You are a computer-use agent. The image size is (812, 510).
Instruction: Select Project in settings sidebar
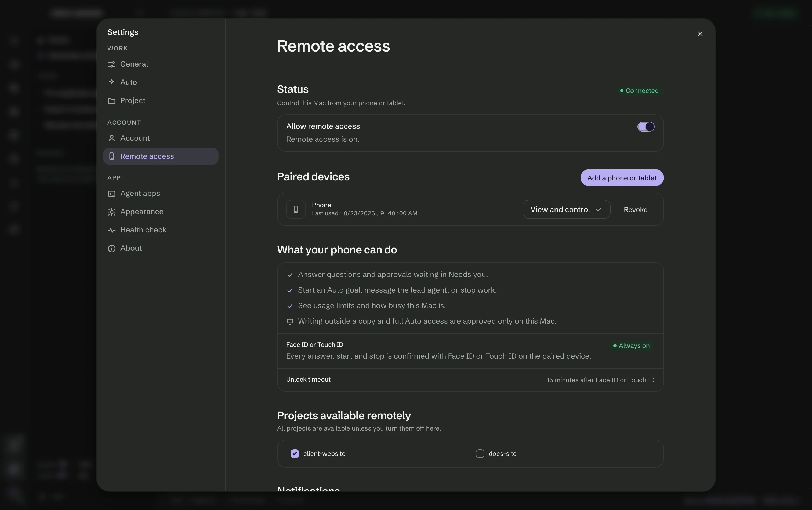[161, 100]
